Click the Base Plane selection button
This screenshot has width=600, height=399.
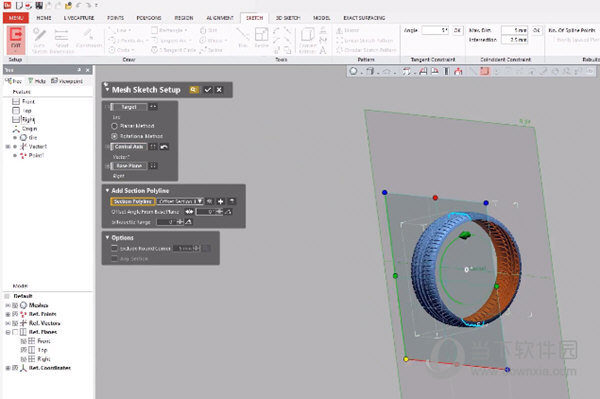point(129,166)
